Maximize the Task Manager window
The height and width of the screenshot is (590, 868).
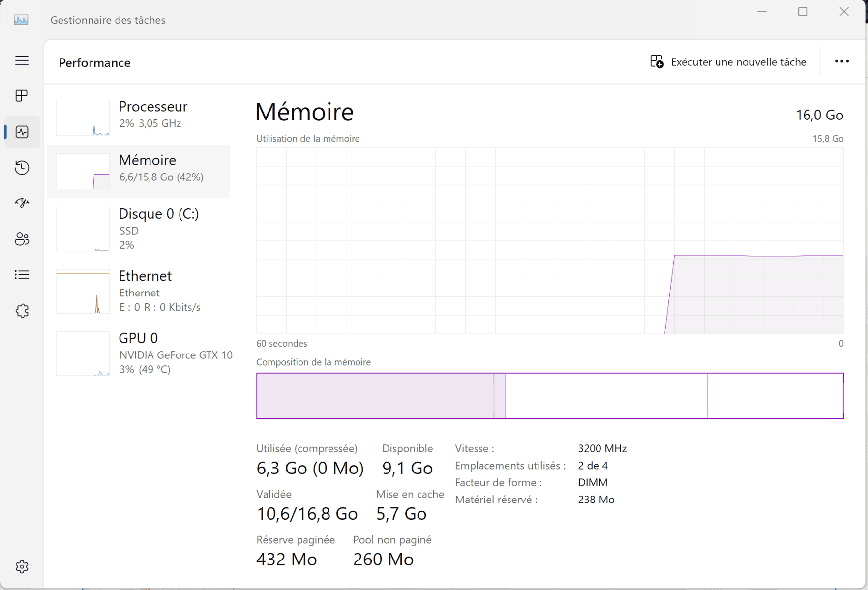(803, 12)
